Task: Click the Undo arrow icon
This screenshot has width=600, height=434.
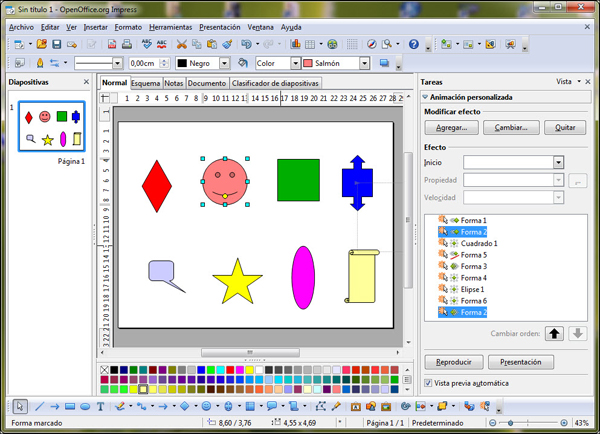Action: (246, 44)
